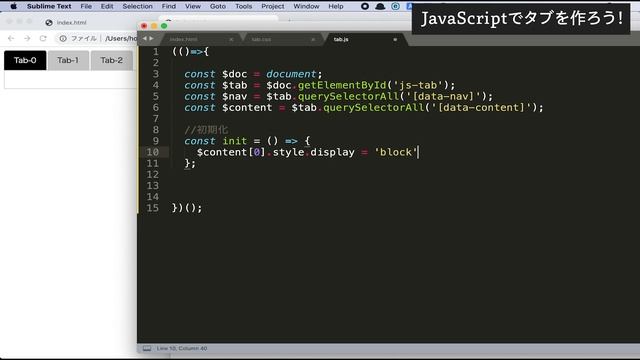Click the //初期化 comment

tap(206, 130)
